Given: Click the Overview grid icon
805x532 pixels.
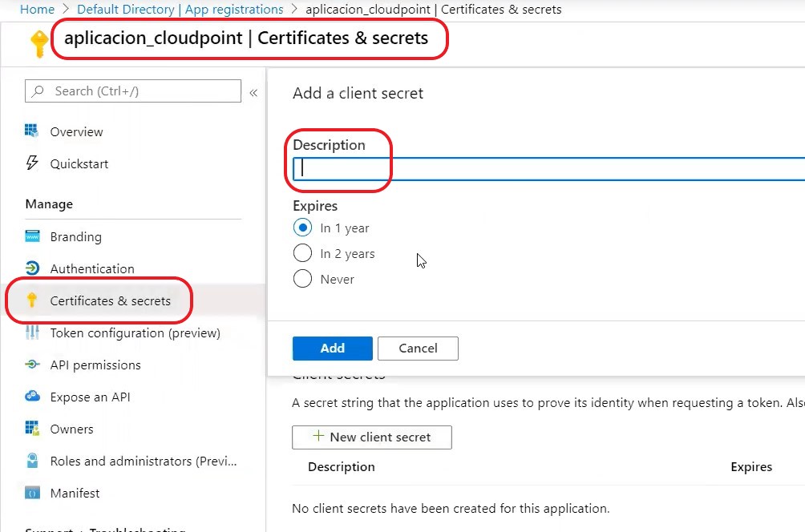Looking at the screenshot, I should pyautogui.click(x=32, y=131).
